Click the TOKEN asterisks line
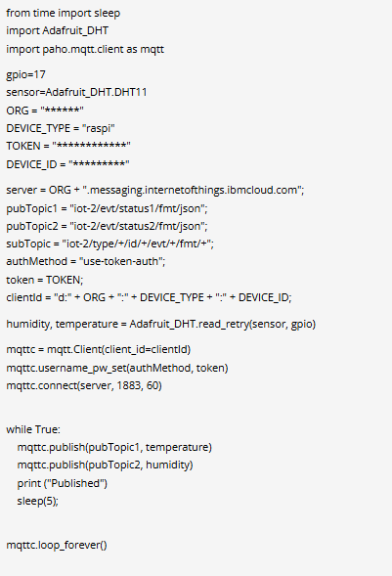392x576 pixels. [x=68, y=146]
